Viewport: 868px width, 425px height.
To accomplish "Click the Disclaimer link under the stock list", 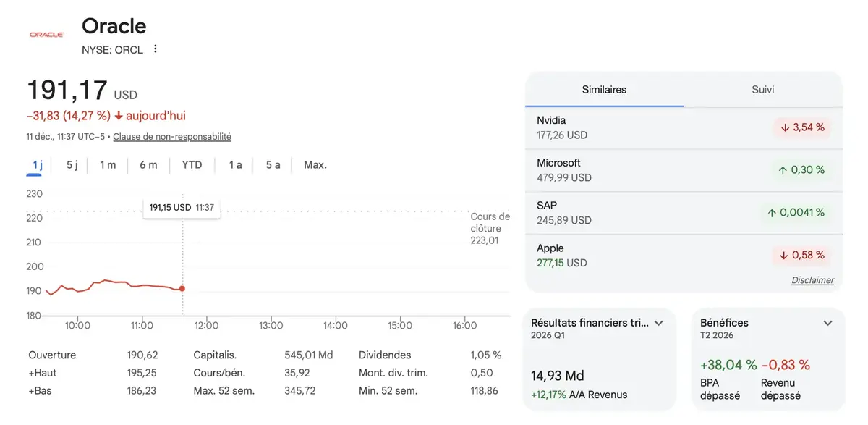I will tap(812, 280).
